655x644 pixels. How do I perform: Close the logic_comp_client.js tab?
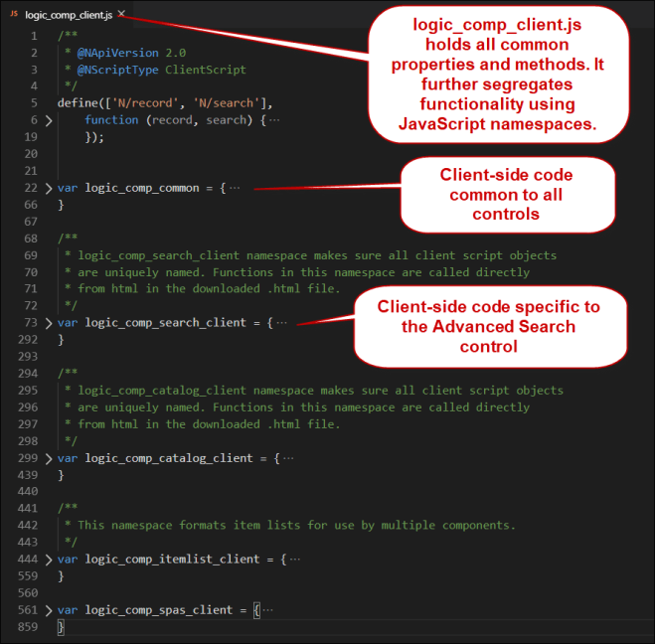(x=121, y=14)
